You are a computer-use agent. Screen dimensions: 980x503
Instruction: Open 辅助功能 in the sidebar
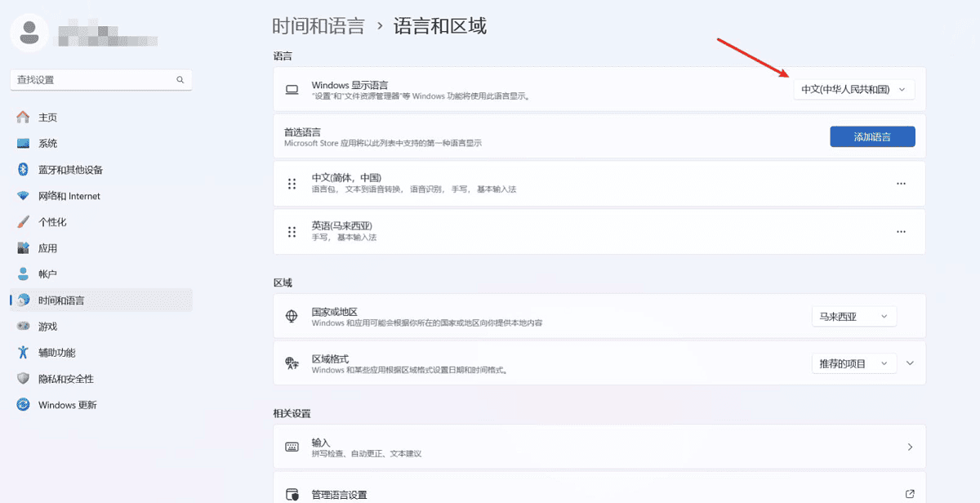(x=101, y=353)
